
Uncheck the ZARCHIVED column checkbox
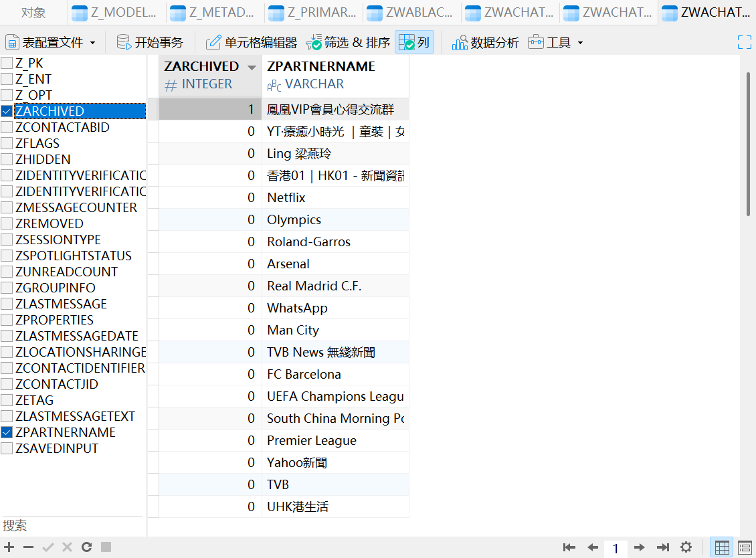tap(7, 112)
